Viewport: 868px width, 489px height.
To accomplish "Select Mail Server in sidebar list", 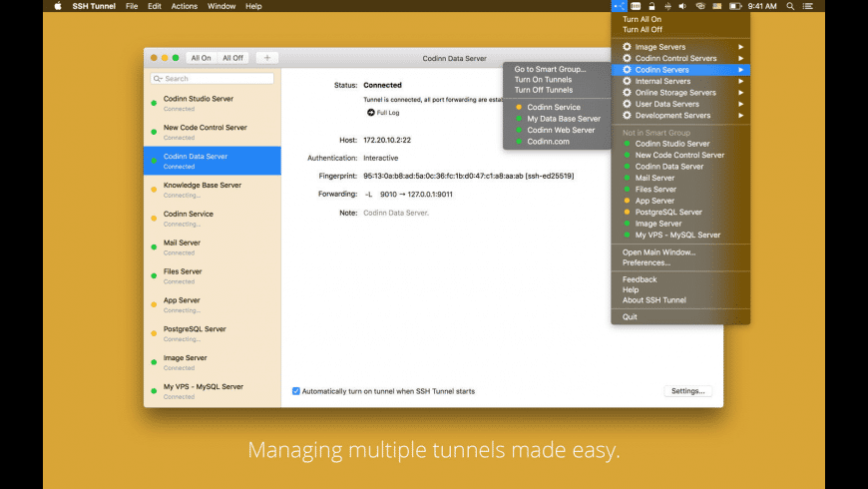I will tap(213, 246).
